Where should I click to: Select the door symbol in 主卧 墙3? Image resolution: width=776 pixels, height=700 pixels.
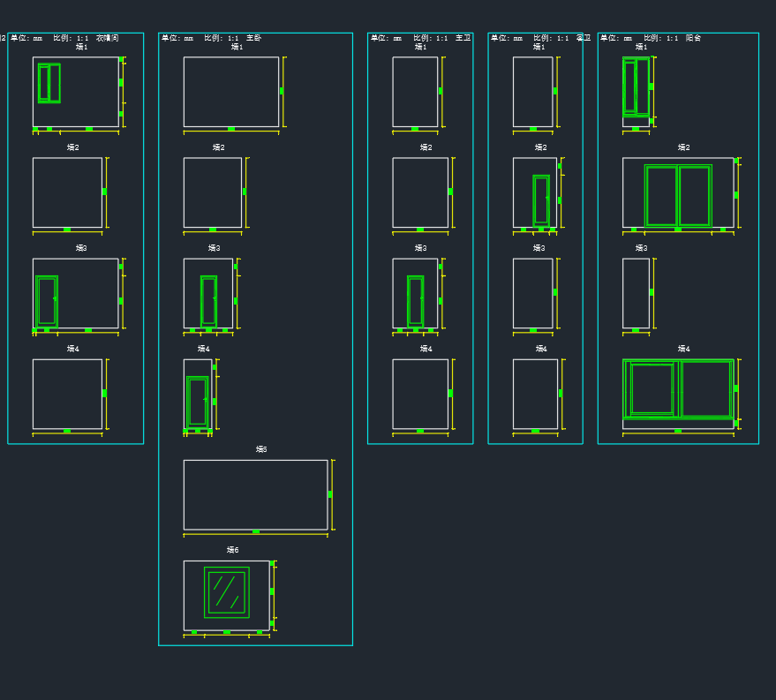pos(208,301)
